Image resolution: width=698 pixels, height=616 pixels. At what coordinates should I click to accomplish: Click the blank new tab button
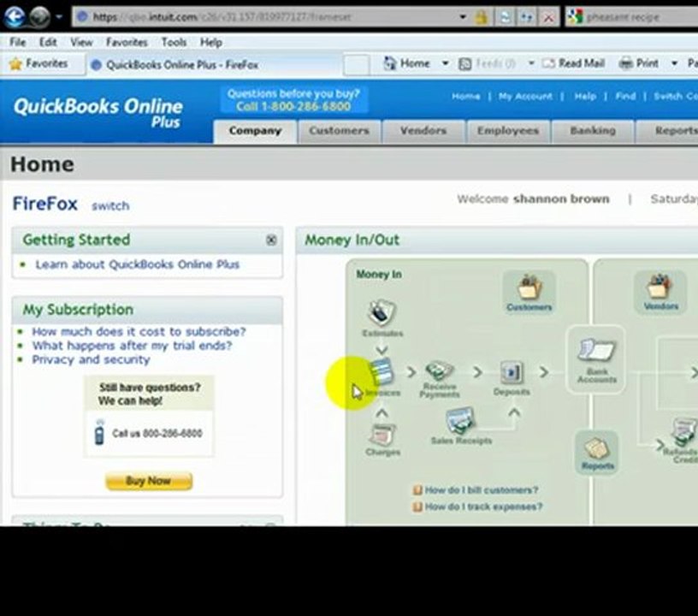356,64
